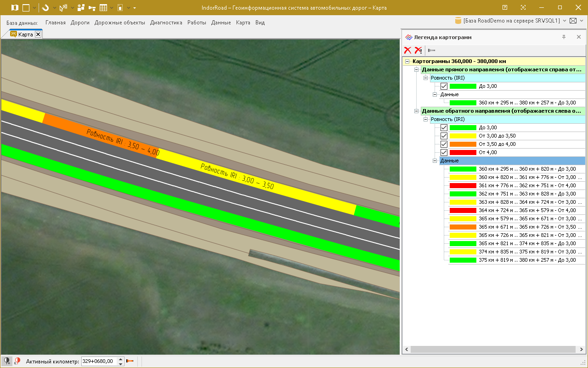Open the Дорожные объекты menu
Screen dimensions: 588x368
coord(119,23)
